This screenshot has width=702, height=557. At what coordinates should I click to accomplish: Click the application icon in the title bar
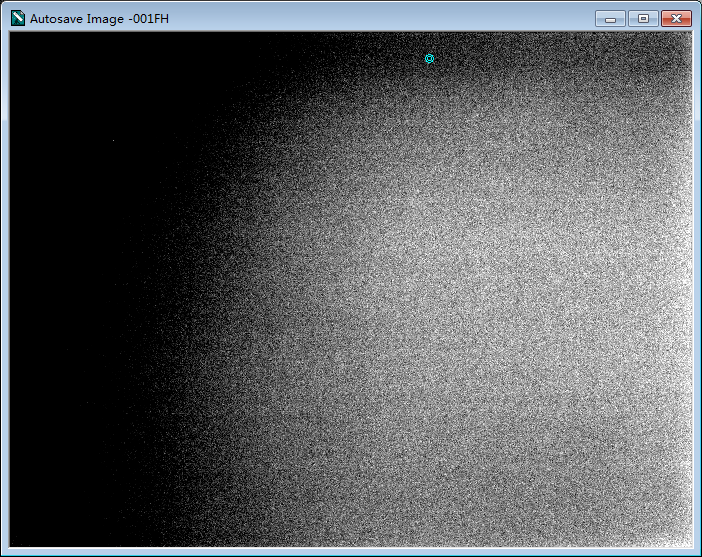(x=17, y=18)
